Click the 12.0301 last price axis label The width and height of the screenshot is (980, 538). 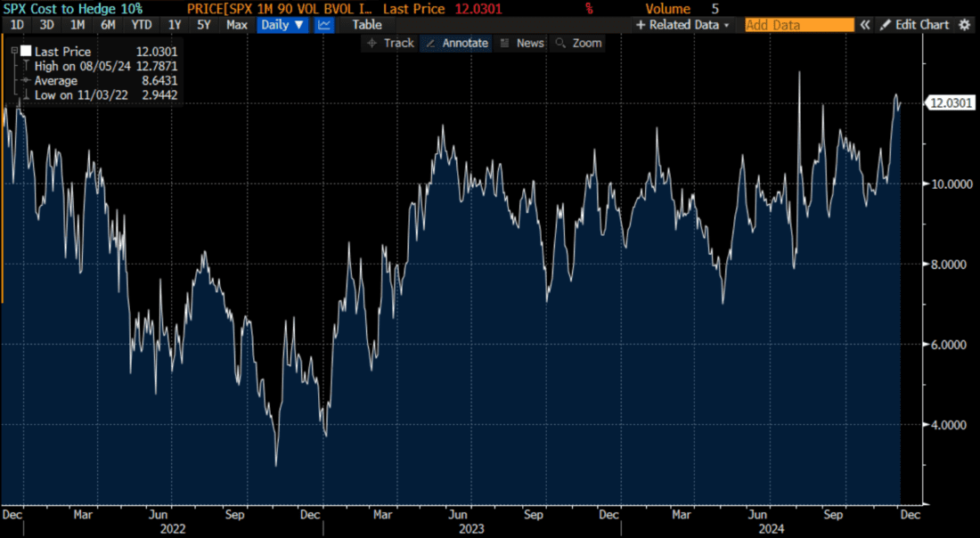point(950,103)
